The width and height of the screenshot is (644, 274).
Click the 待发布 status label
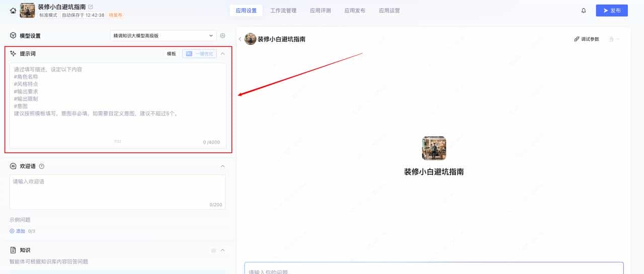click(116, 16)
